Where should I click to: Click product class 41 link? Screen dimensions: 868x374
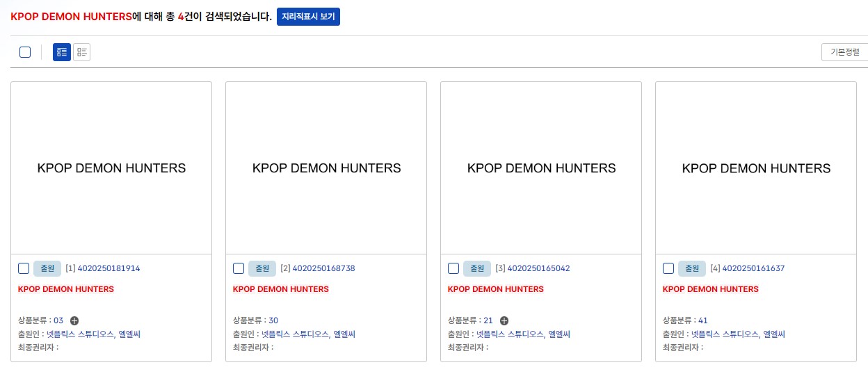703,320
